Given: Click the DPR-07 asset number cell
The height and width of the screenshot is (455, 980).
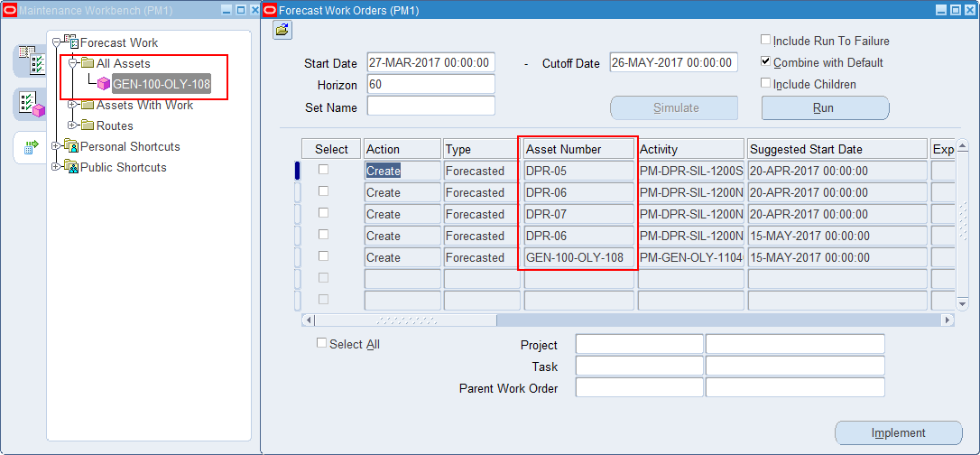Looking at the screenshot, I should [579, 214].
